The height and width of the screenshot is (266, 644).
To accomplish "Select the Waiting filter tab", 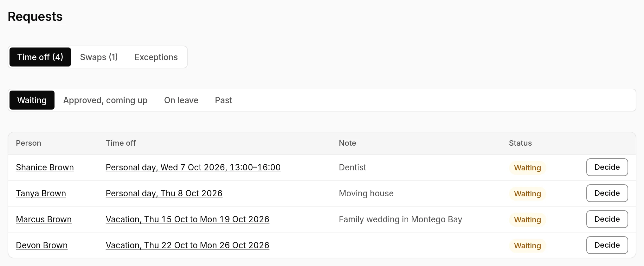I will click(x=32, y=100).
